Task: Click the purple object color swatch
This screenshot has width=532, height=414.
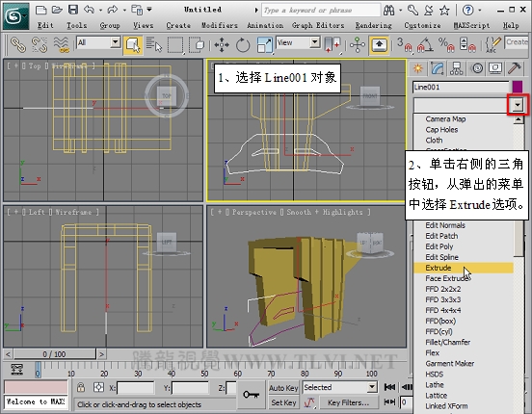Action: (518, 87)
